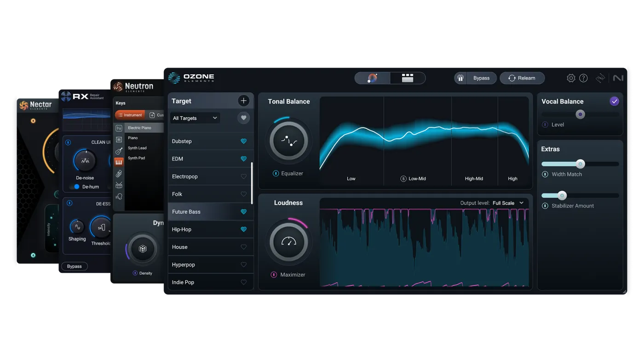644x362 pixels.
Task: Click the Shaping knob in RX window
Action: pos(77,226)
